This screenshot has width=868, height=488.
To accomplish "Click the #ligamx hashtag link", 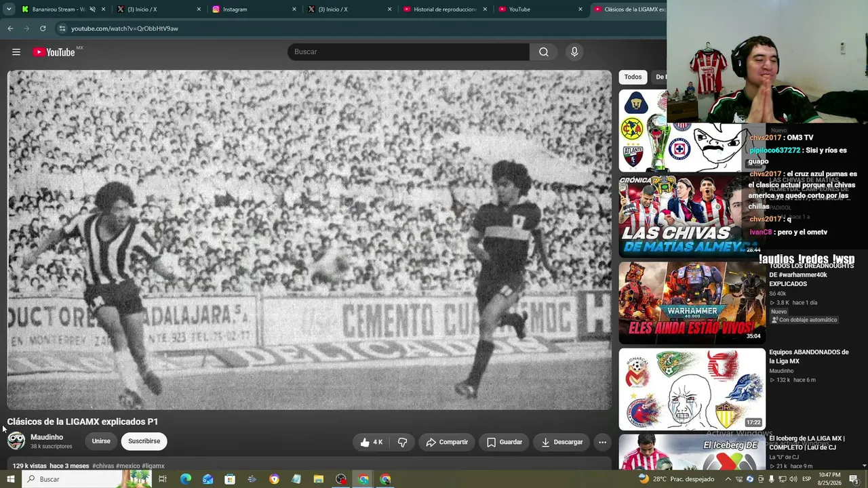I will [x=153, y=466].
